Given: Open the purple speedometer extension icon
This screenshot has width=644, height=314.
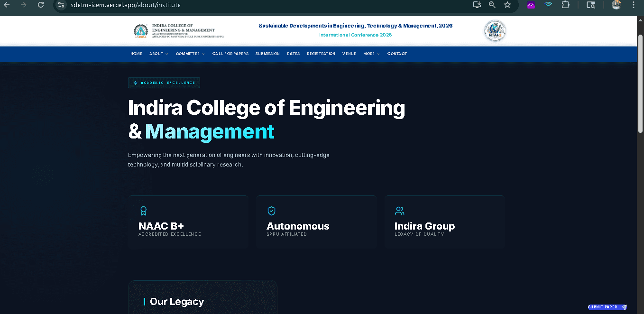Looking at the screenshot, I should (x=531, y=5).
